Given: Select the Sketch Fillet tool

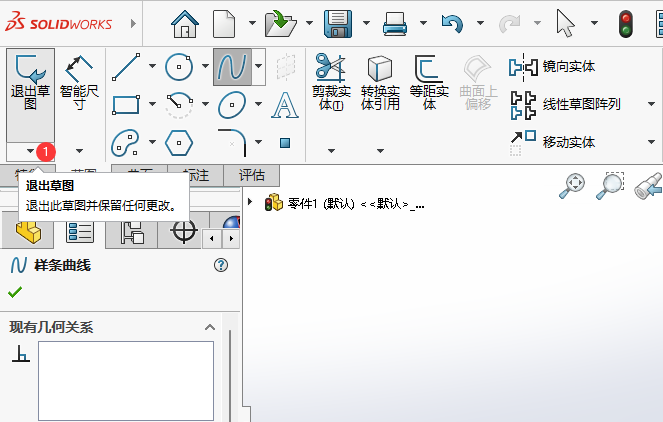Looking at the screenshot, I should (232, 142).
